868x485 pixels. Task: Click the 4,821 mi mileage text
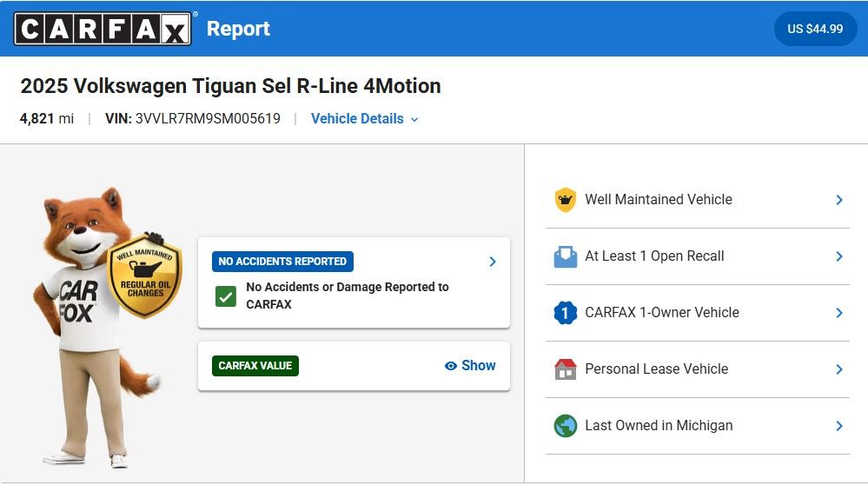(47, 118)
